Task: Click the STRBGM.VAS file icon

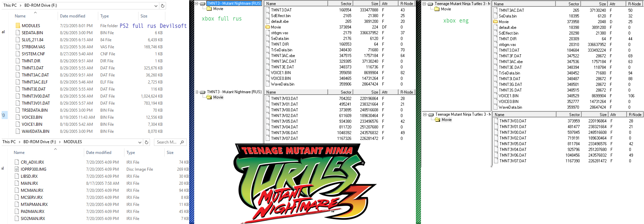Action: click(x=18, y=47)
